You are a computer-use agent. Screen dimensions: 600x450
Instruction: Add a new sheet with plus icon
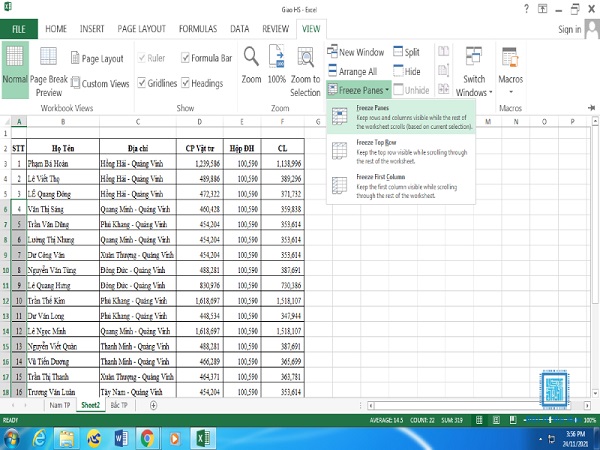tap(153, 405)
